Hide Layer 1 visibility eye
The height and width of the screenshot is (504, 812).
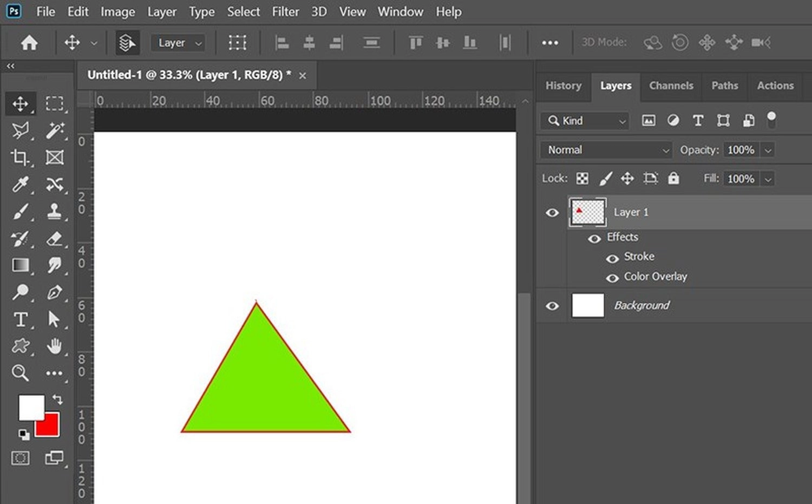pos(552,213)
